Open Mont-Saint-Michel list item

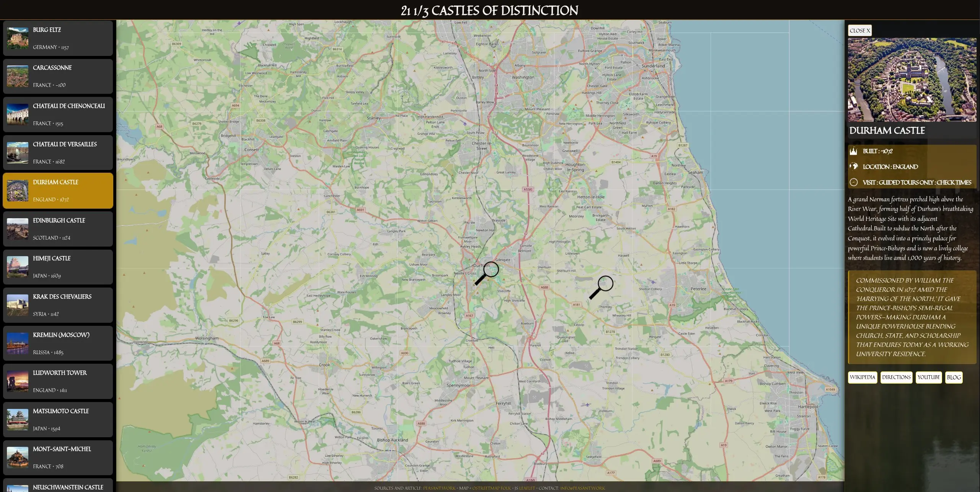tap(58, 458)
